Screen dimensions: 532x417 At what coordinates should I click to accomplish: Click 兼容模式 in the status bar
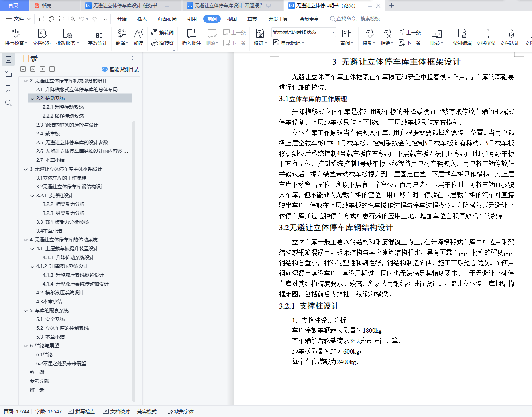coord(147,411)
